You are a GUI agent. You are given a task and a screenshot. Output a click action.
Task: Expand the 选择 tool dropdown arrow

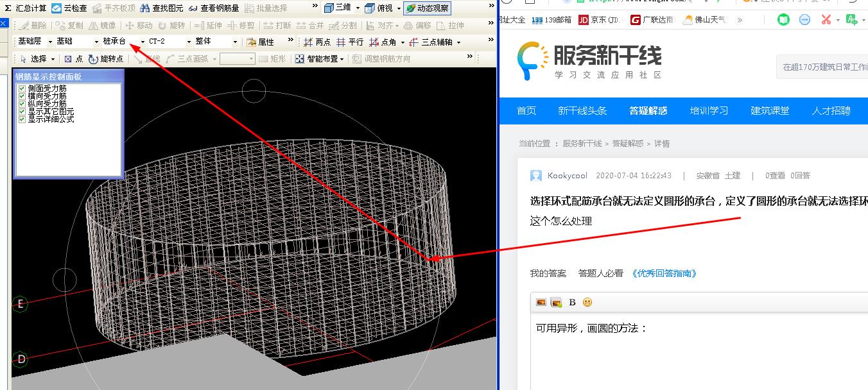tap(52, 59)
